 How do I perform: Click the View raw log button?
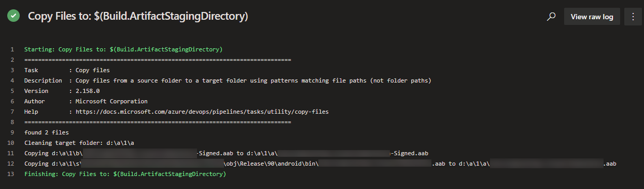click(x=592, y=17)
